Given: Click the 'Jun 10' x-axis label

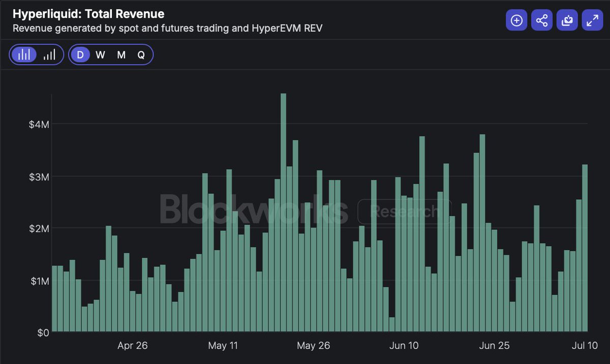Looking at the screenshot, I should tap(404, 346).
